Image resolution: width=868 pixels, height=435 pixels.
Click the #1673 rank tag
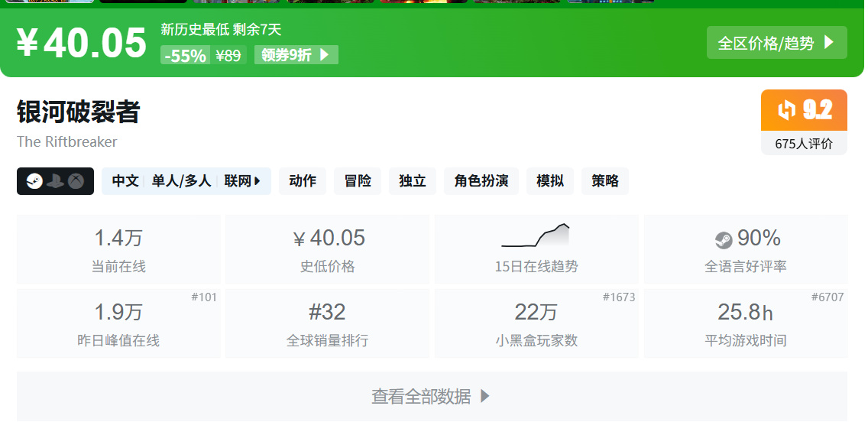[619, 297]
